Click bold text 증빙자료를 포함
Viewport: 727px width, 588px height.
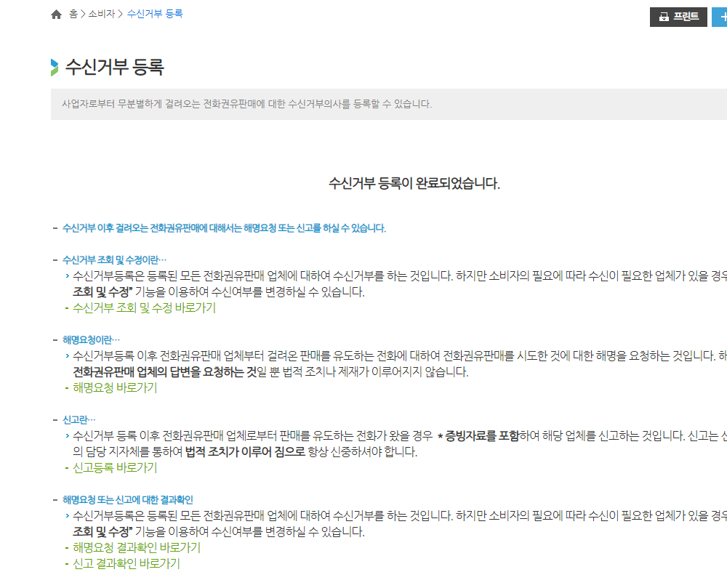coord(482,436)
